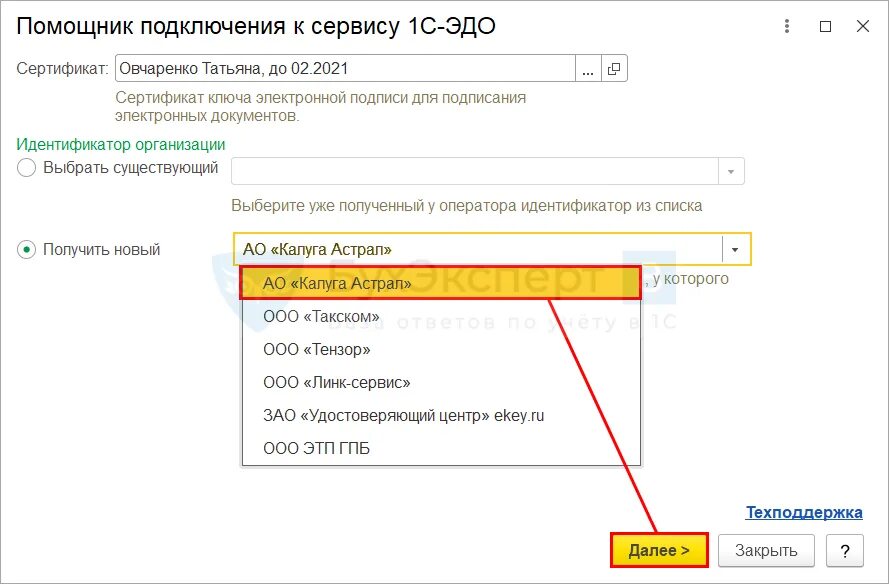Choose ЗАО «Удостоверяющий центр» ekey.ru
The width and height of the screenshot is (889, 584).
tap(441, 415)
